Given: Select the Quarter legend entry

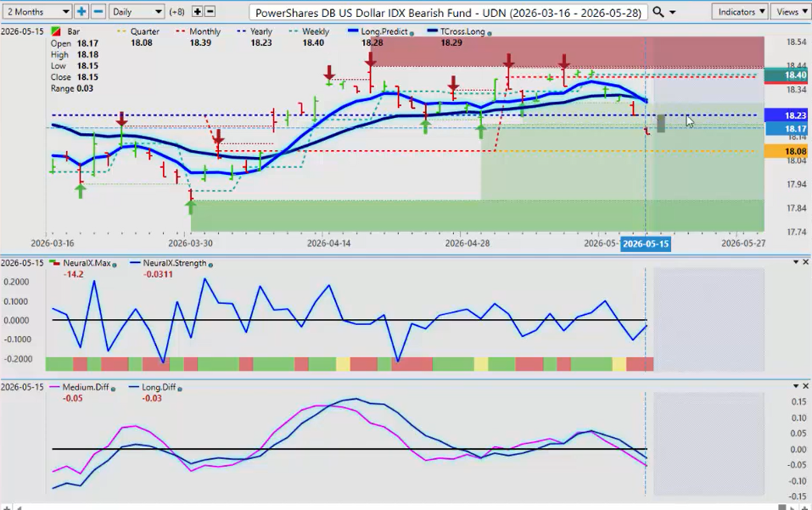Looking at the screenshot, I should pos(144,31).
